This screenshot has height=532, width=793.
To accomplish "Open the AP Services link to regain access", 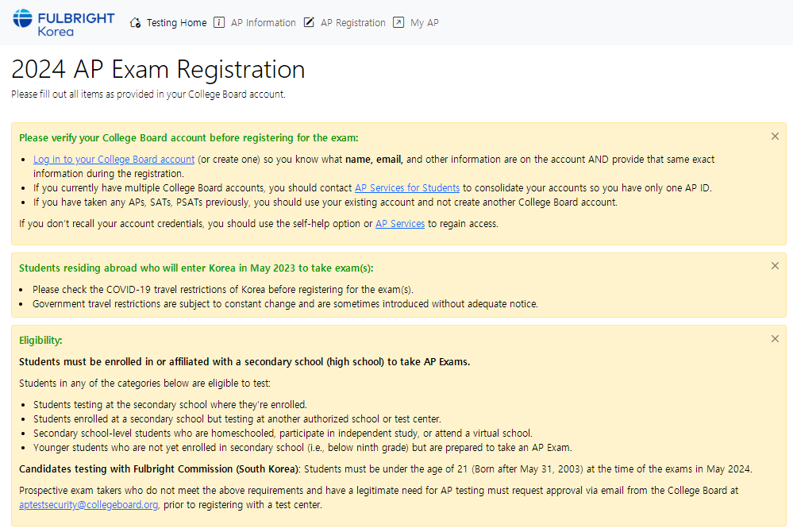I will 400,224.
